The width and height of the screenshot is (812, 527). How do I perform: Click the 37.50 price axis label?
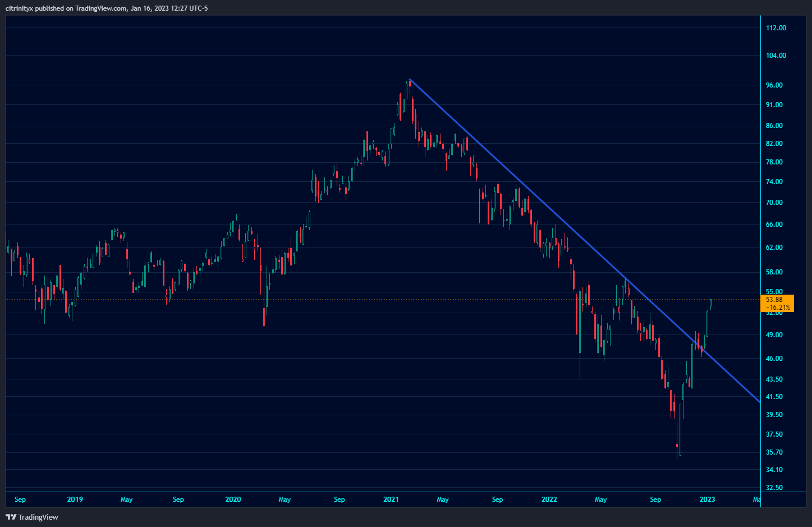pyautogui.click(x=774, y=434)
